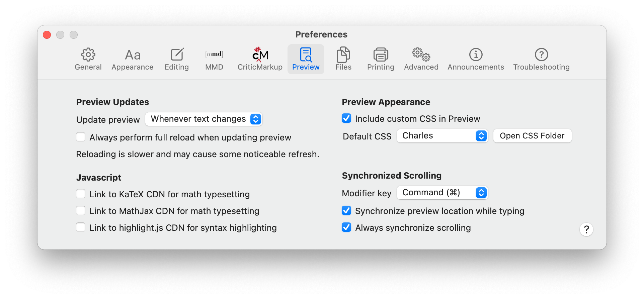Open the Update preview dropdown
This screenshot has width=644, height=299.
[204, 119]
